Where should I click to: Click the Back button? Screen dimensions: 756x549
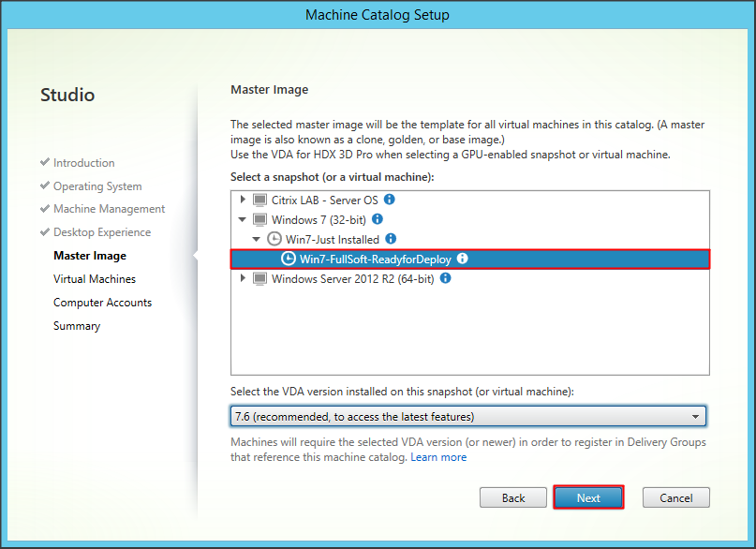[x=512, y=497]
